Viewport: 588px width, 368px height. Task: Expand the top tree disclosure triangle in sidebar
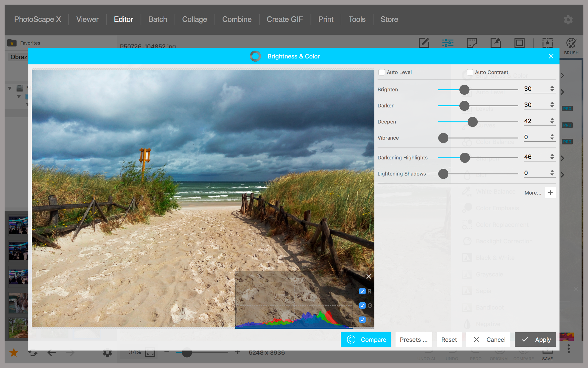[x=10, y=88]
